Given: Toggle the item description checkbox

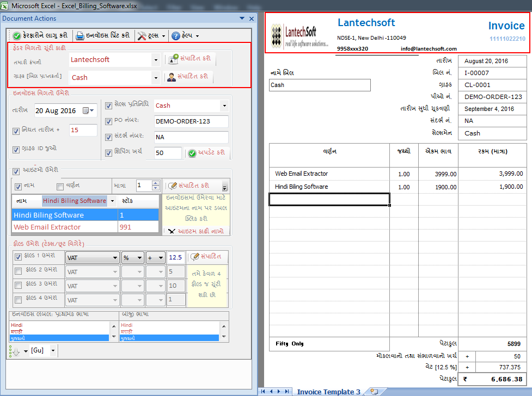Looking at the screenshot, I should 60,187.
